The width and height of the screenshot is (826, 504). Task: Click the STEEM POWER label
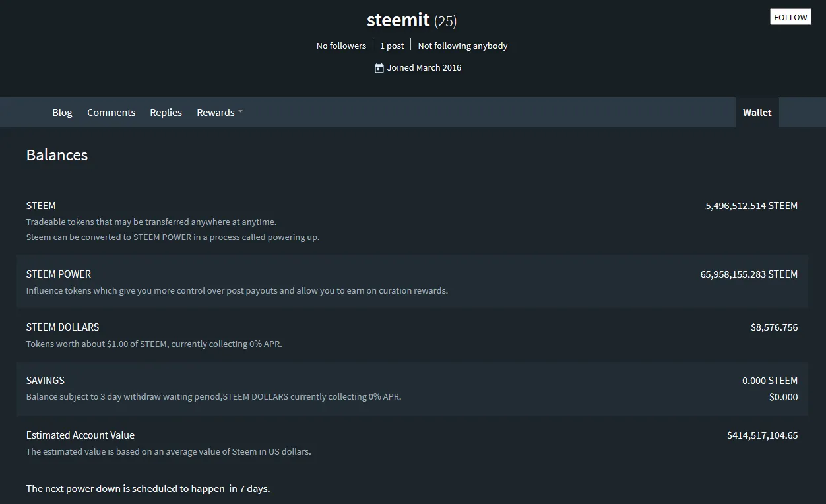coord(59,274)
